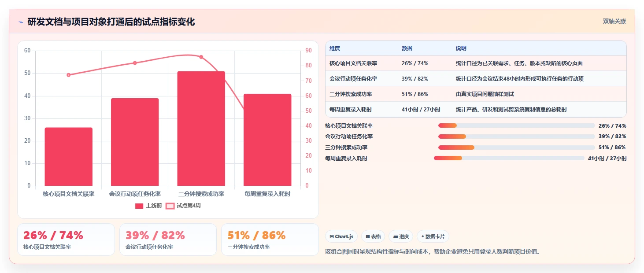Click the 每周重复录入耗时 progress bar
The image size is (644, 273).
pyautogui.click(x=509, y=158)
